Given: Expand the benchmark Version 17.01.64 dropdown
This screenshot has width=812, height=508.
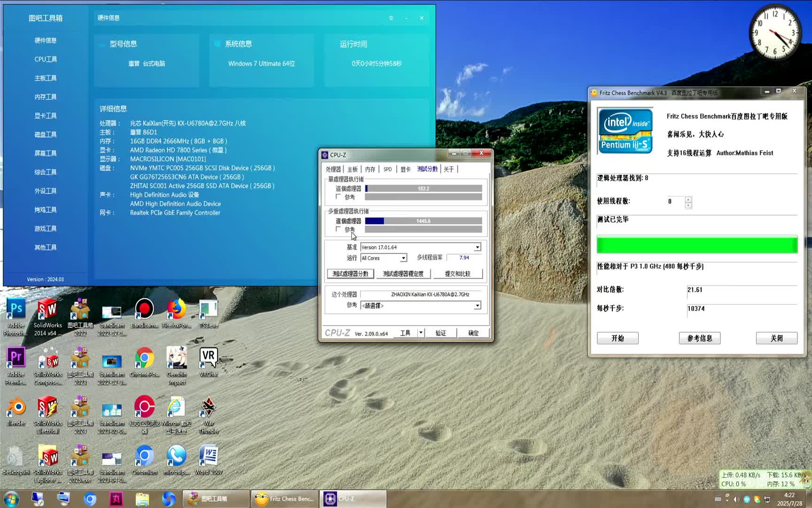Looking at the screenshot, I should click(x=477, y=247).
